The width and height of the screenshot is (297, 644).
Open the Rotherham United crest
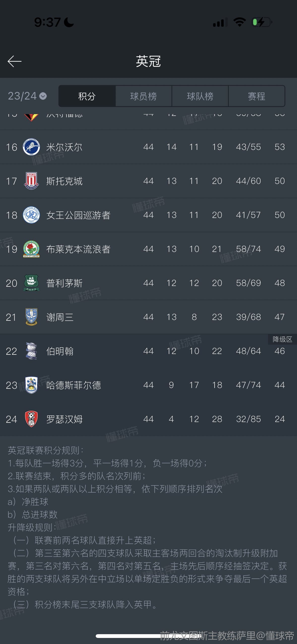(x=31, y=419)
